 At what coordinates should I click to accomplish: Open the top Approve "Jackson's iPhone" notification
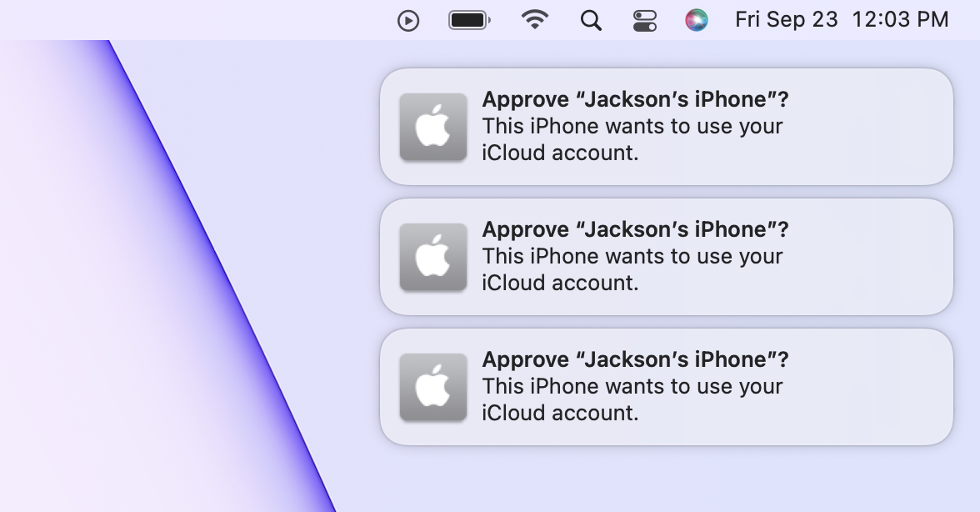pos(667,126)
